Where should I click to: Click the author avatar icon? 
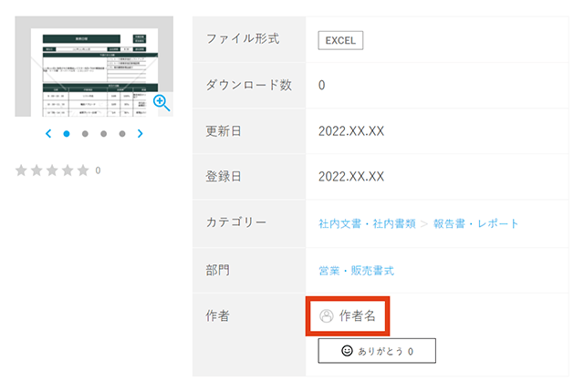[x=327, y=316]
